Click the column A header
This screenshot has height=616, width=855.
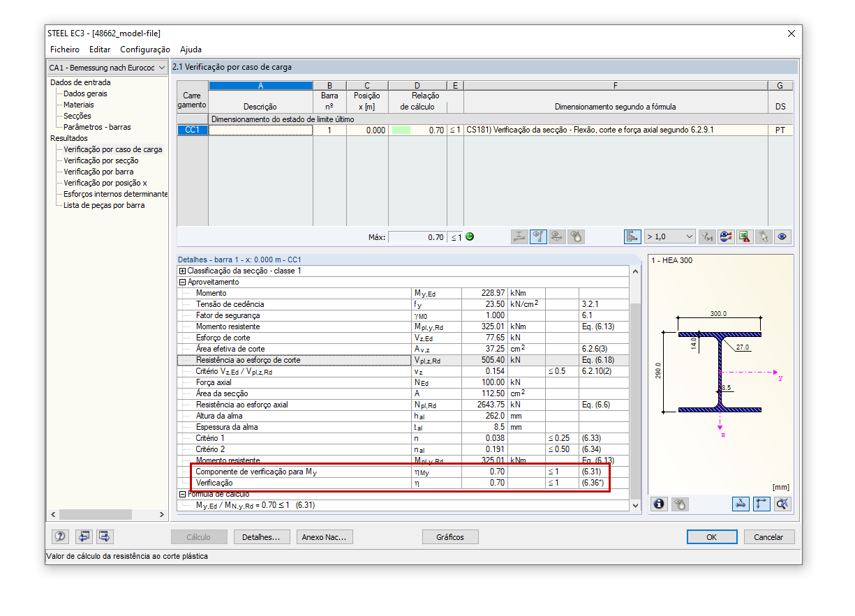260,86
